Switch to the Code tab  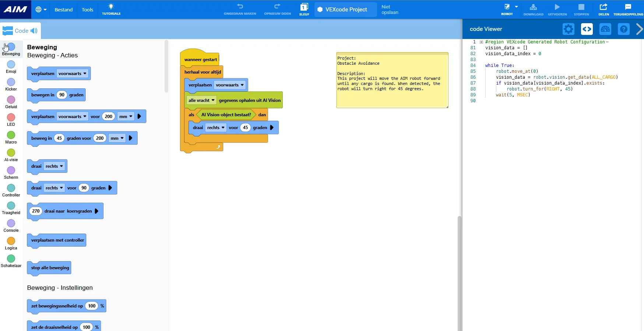pos(20,31)
